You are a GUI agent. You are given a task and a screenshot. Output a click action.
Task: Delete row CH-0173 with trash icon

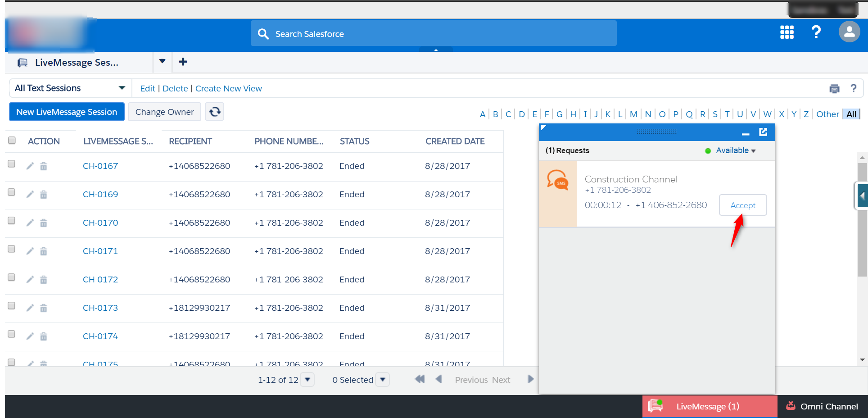pyautogui.click(x=44, y=308)
